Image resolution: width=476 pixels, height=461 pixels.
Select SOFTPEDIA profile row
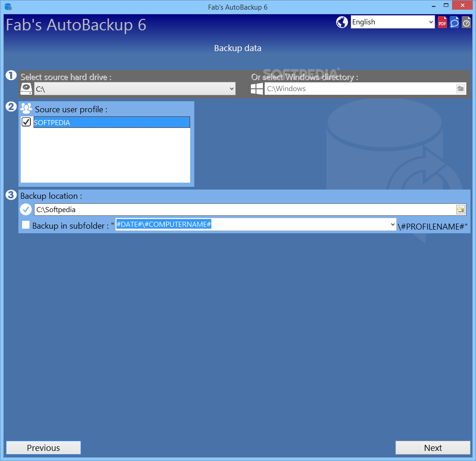pos(112,122)
